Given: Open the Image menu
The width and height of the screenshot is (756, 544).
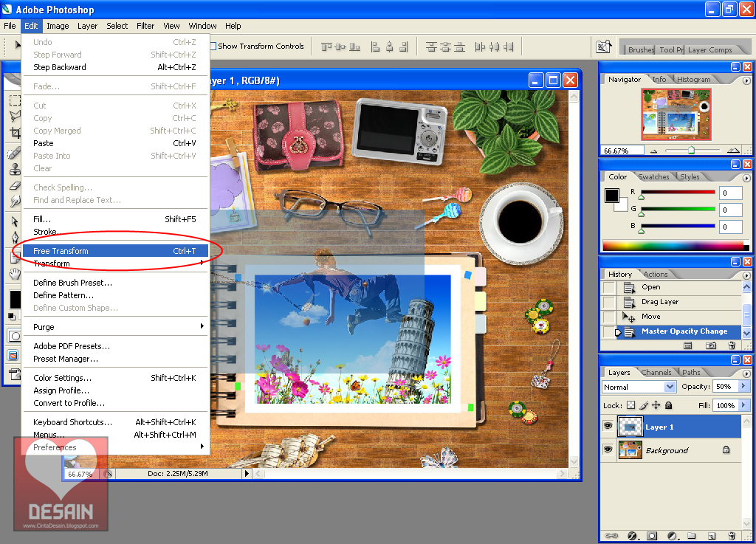Looking at the screenshot, I should (x=58, y=26).
